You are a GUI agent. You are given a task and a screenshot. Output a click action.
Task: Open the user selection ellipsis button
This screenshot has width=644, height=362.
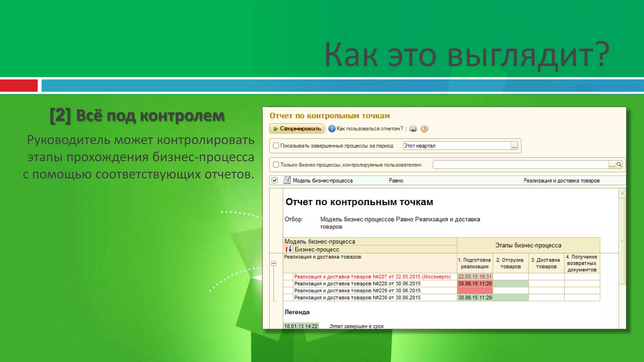click(612, 165)
